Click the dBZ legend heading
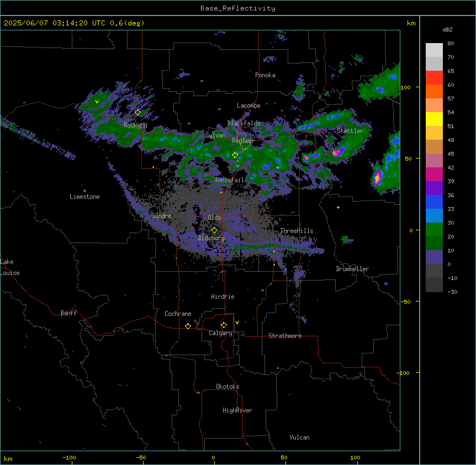Image resolution: width=476 pixels, height=465 pixels. coord(447,29)
